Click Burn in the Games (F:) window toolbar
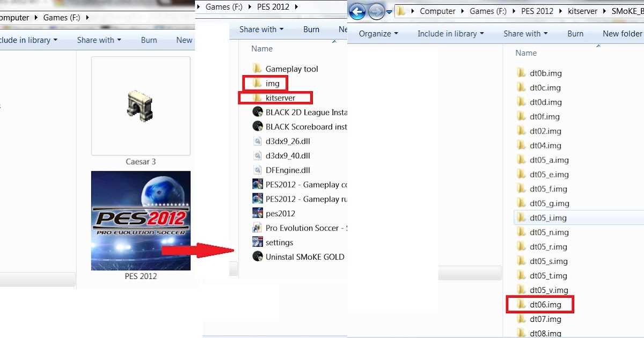The height and width of the screenshot is (338, 644). [149, 40]
